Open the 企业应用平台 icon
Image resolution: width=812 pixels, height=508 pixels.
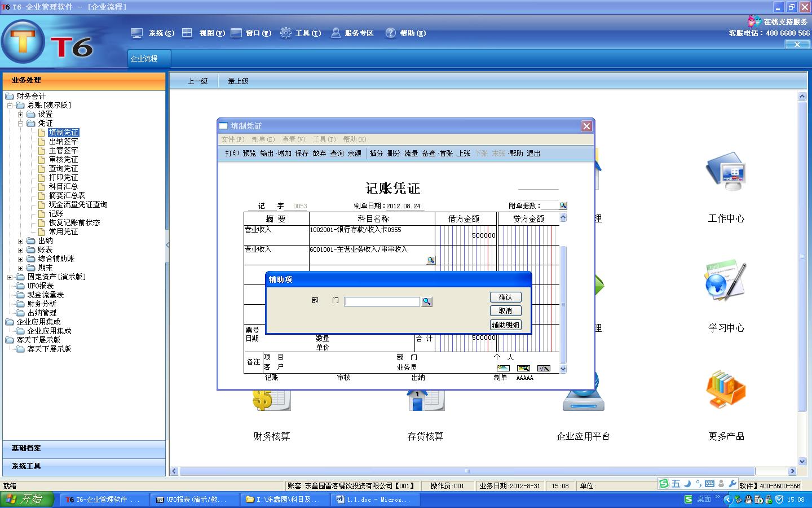(583, 401)
